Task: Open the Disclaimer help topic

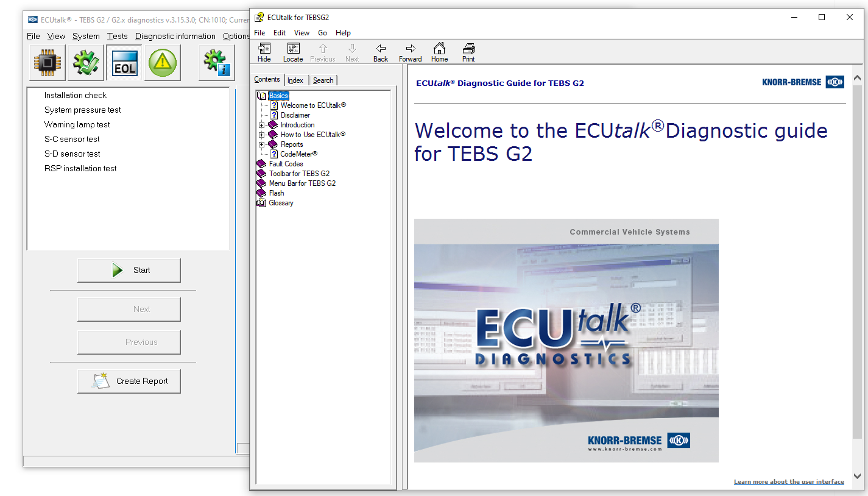Action: pos(295,115)
